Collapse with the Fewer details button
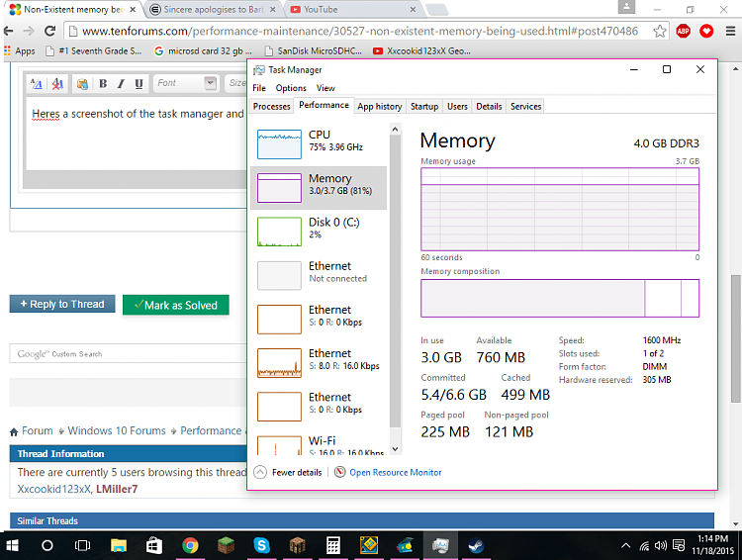This screenshot has width=742, height=560. (288, 472)
